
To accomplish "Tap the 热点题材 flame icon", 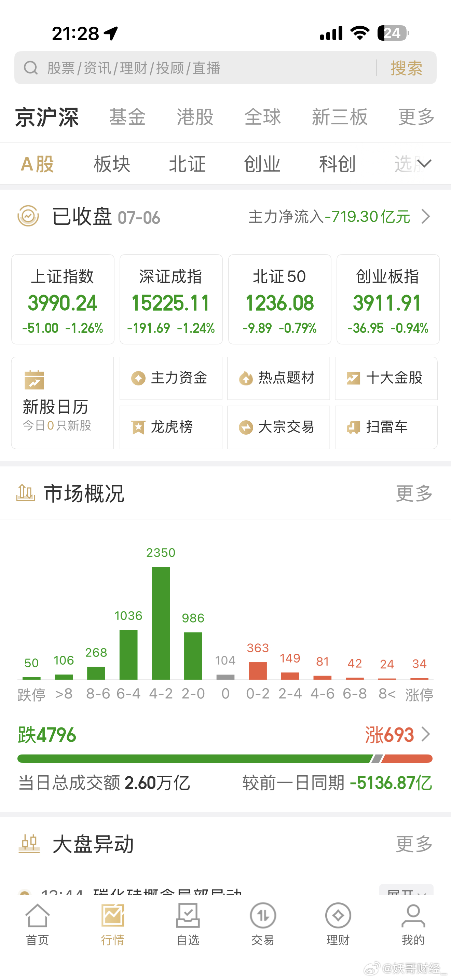I will click(246, 378).
